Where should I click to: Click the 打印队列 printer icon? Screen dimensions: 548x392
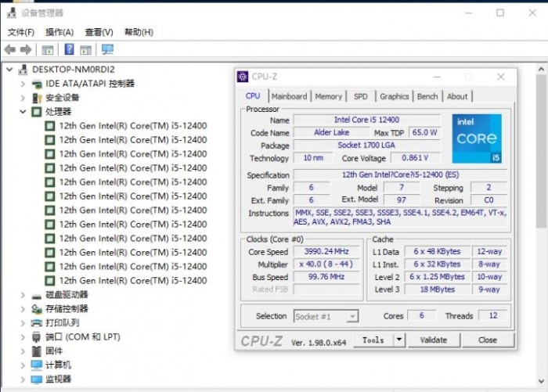37,323
